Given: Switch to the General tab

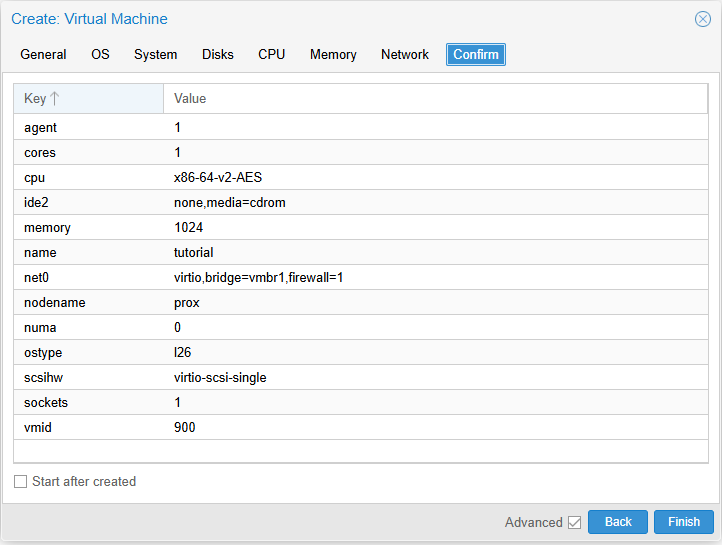Looking at the screenshot, I should point(43,55).
